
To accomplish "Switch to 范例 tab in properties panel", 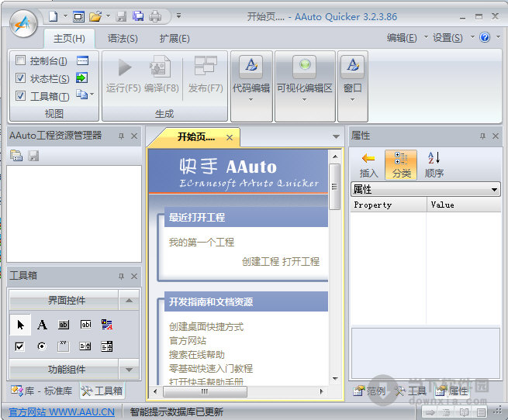I will 370,391.
